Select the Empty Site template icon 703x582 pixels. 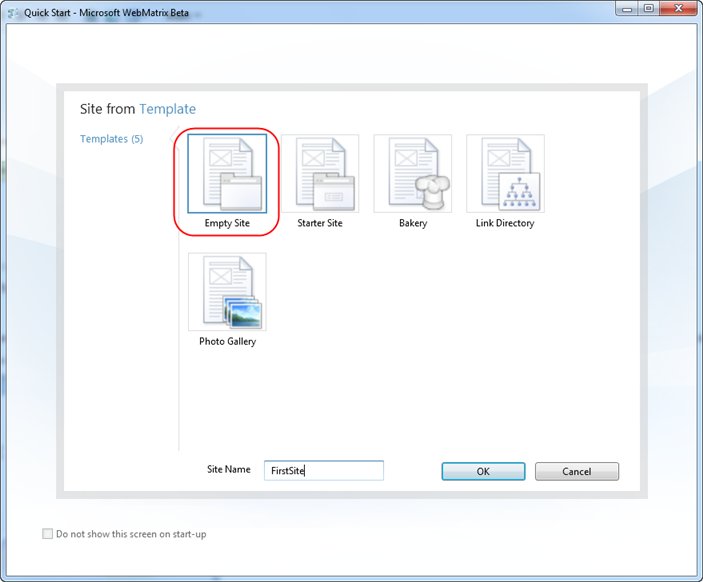(227, 173)
